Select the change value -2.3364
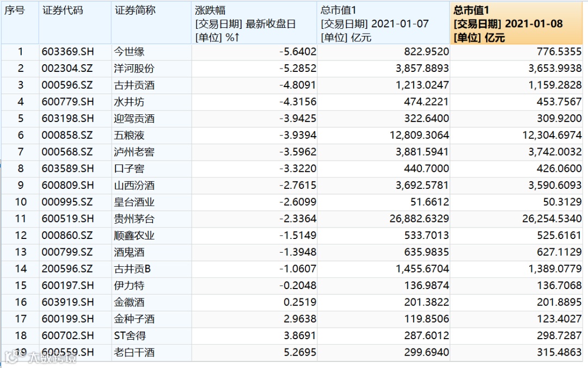Screen dimensions: 588x368 tap(298, 219)
